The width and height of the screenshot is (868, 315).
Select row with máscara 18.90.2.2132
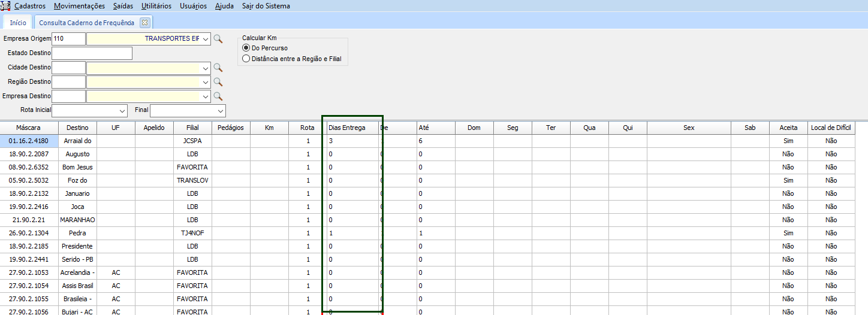point(29,193)
